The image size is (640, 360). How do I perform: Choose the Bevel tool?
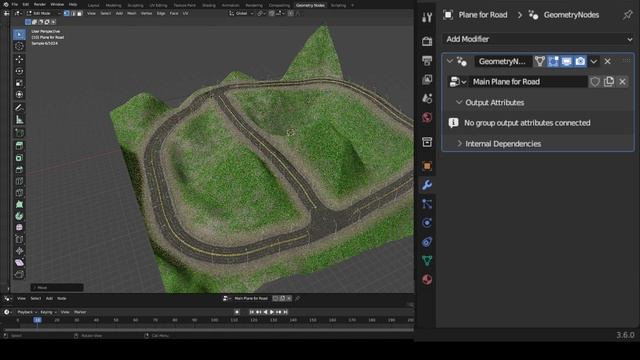19,169
